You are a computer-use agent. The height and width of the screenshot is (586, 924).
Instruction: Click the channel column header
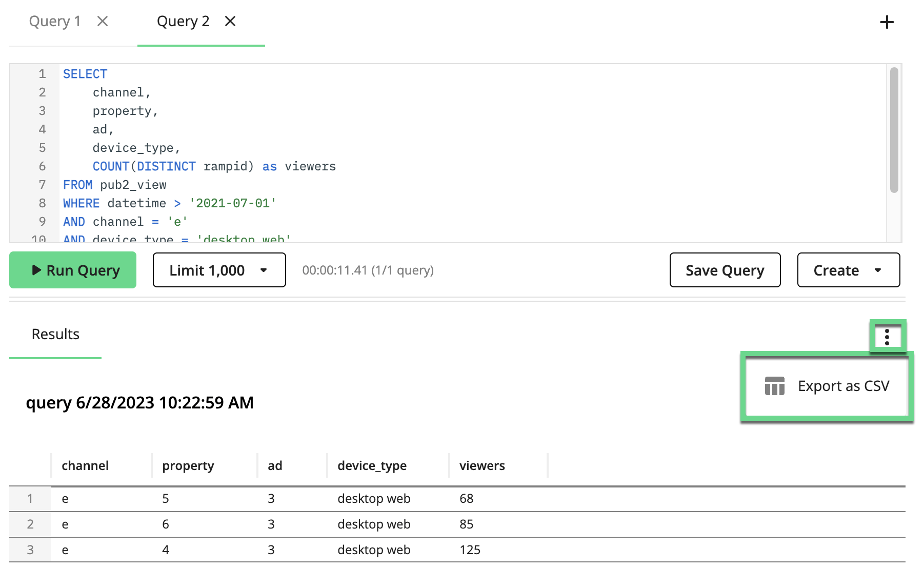click(x=85, y=465)
